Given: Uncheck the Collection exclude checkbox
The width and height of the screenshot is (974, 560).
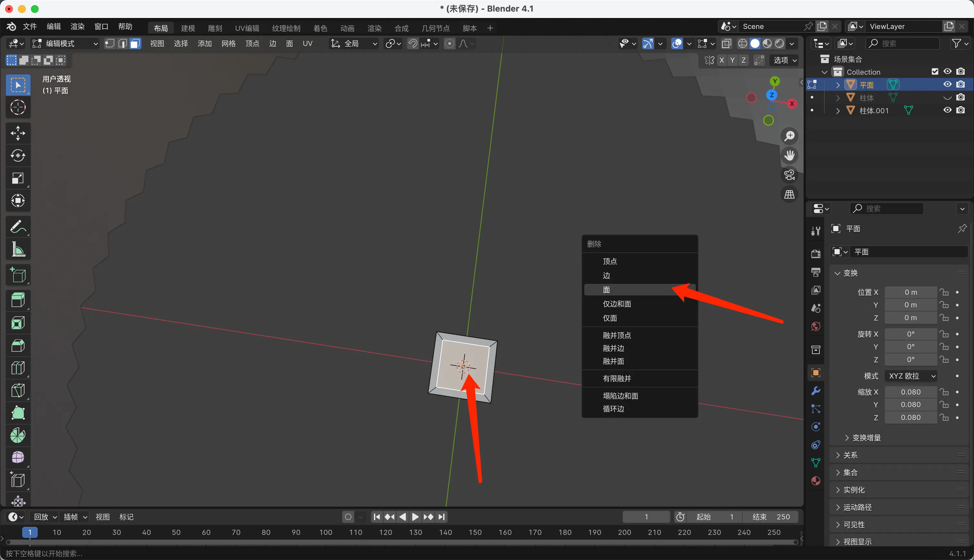Looking at the screenshot, I should tap(935, 71).
